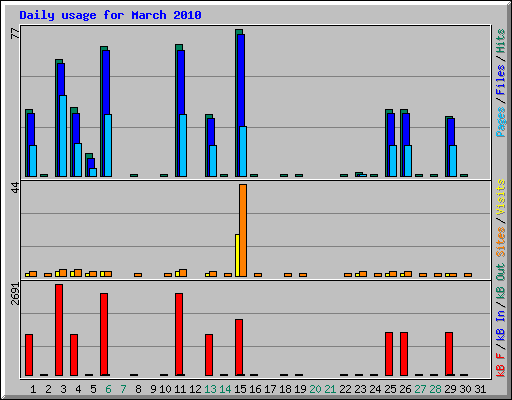Select day 11 label on the x-axis
The image size is (512, 400).
[x=180, y=389]
